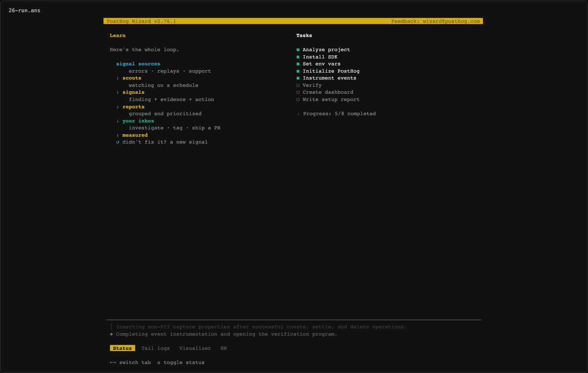Switch to the Tail logs tab
Screen dimensions: 588x373
(156, 348)
